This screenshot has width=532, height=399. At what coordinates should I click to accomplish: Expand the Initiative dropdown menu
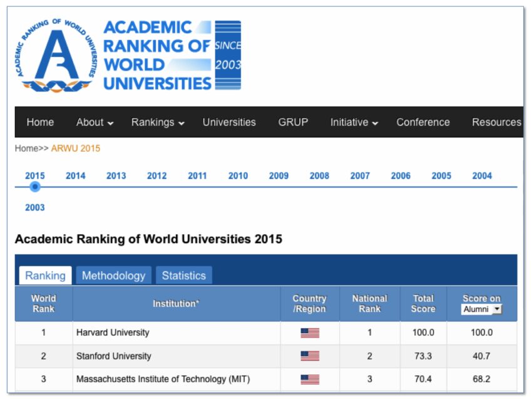click(x=354, y=122)
